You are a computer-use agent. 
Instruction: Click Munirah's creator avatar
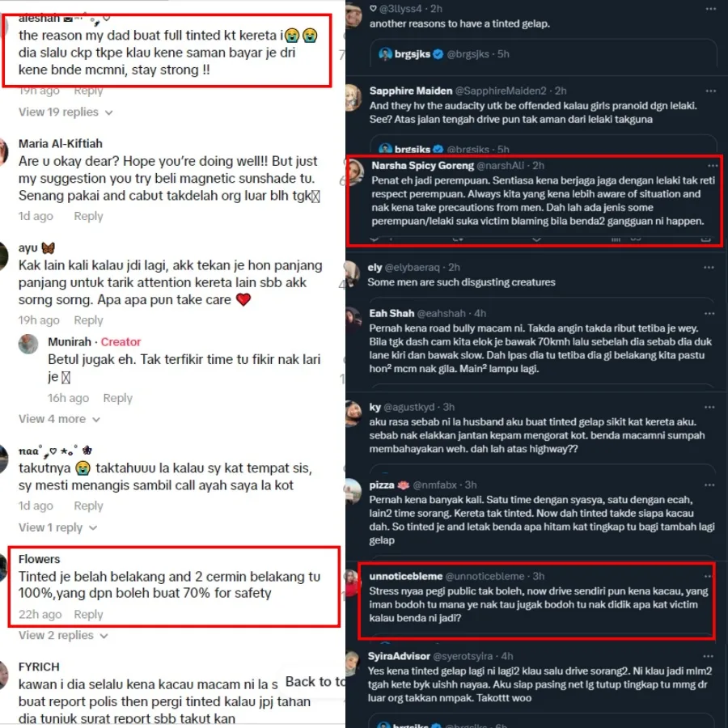(29, 344)
